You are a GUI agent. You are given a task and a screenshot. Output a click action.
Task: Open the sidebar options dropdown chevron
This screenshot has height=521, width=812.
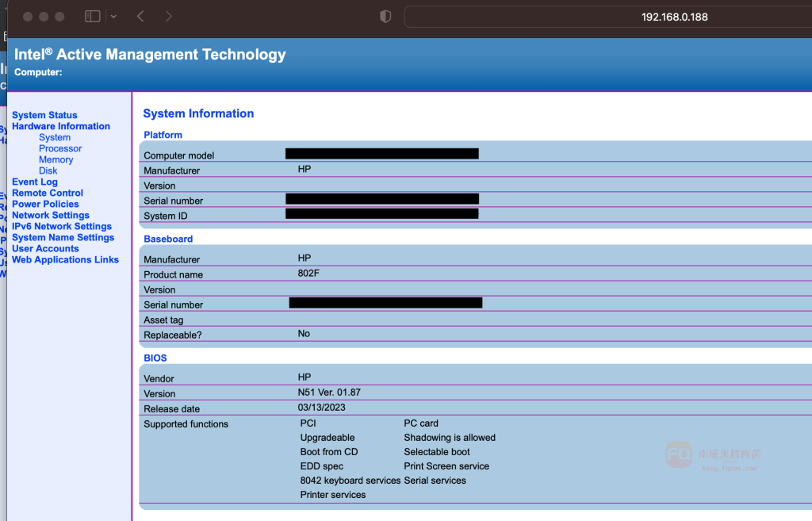(x=113, y=17)
